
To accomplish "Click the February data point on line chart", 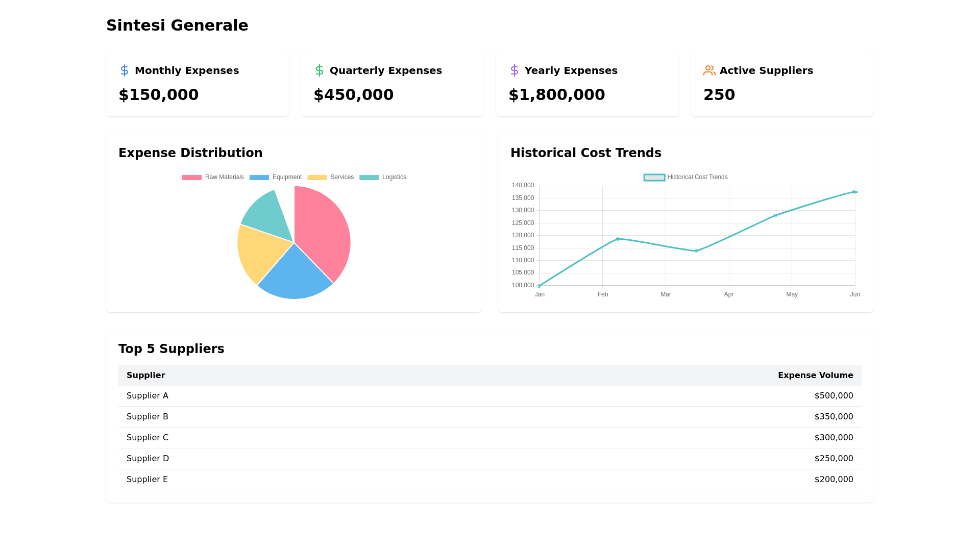I will point(618,239).
